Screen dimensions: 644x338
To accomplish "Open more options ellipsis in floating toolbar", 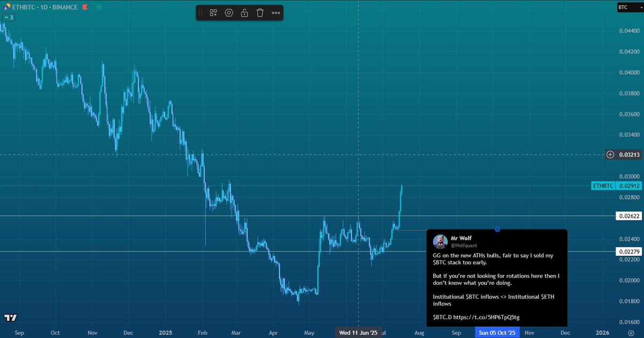I will pyautogui.click(x=276, y=13).
